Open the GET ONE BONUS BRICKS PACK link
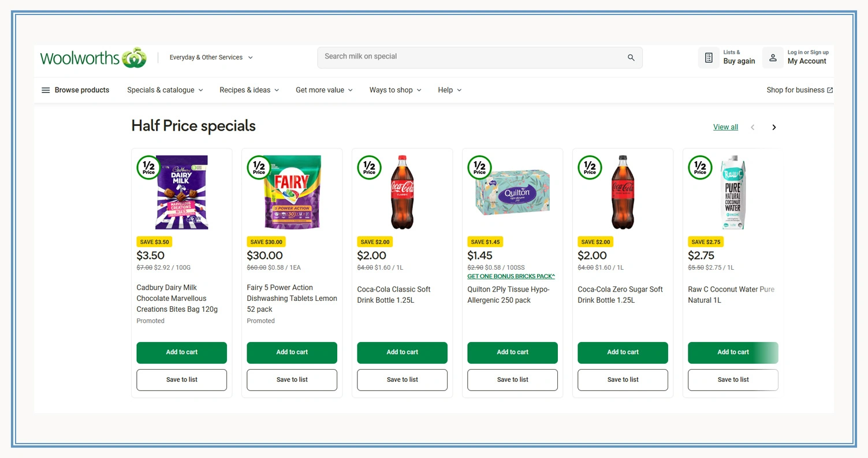868x458 pixels. (511, 276)
